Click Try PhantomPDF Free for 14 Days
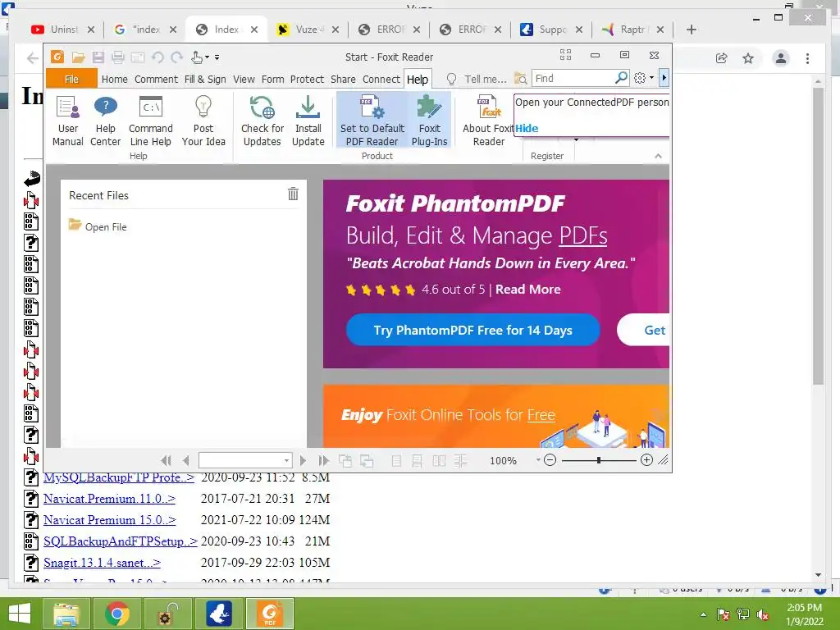 [472, 330]
